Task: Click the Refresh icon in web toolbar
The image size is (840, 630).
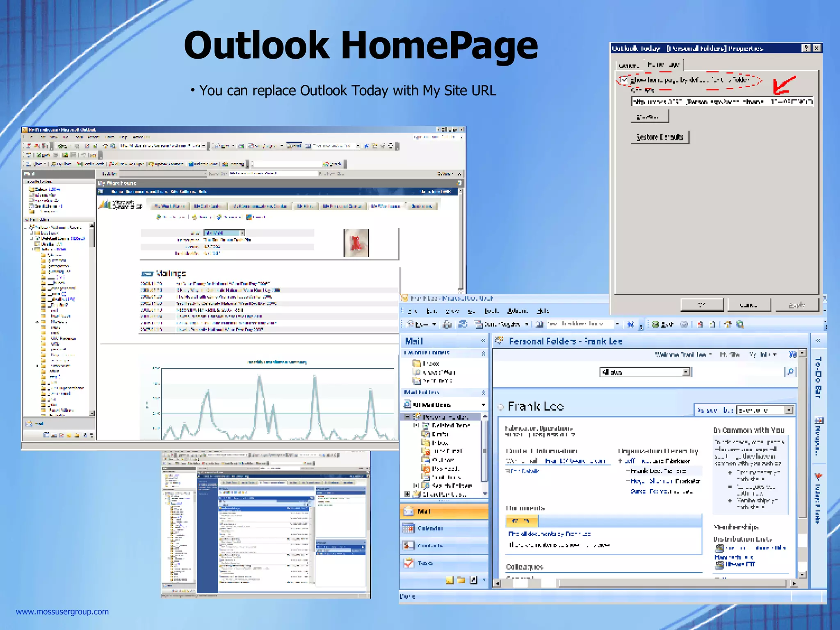Action: tap(712, 324)
